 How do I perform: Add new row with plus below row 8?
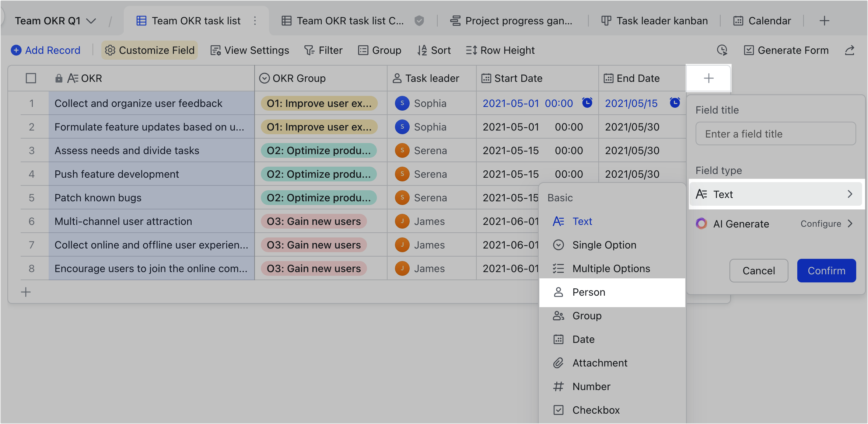(x=26, y=292)
